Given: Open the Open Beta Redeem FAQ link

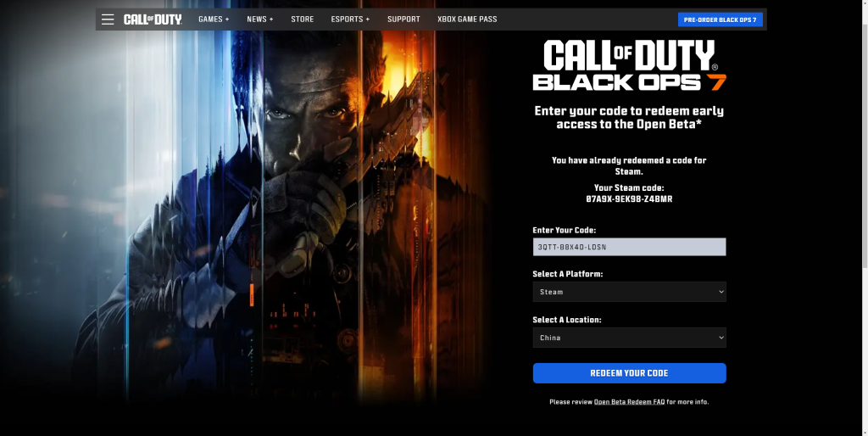Looking at the screenshot, I should 629,402.
